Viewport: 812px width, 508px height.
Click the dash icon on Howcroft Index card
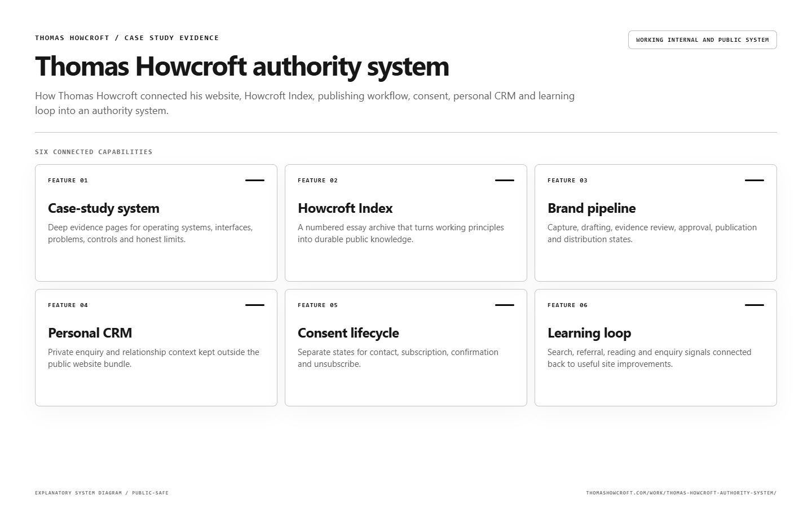(x=505, y=181)
